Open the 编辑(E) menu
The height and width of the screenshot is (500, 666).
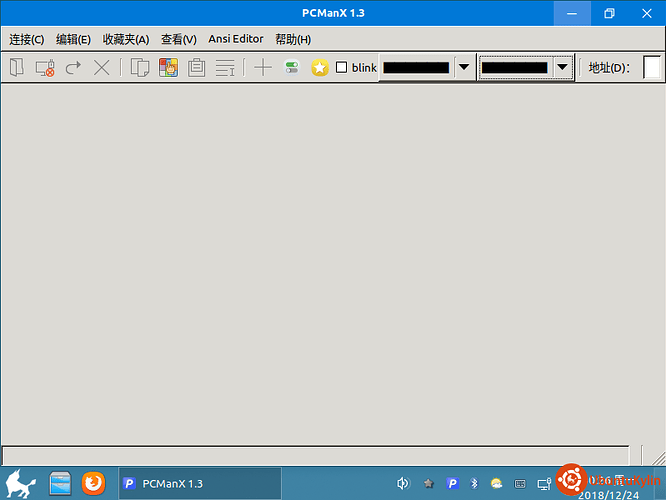coord(73,40)
